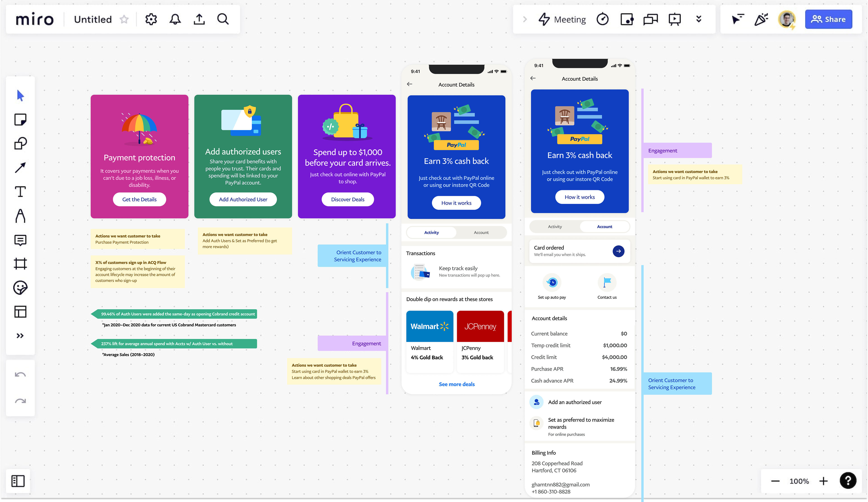The height and width of the screenshot is (502, 868).
Task: Open the timer tool
Action: (x=602, y=19)
